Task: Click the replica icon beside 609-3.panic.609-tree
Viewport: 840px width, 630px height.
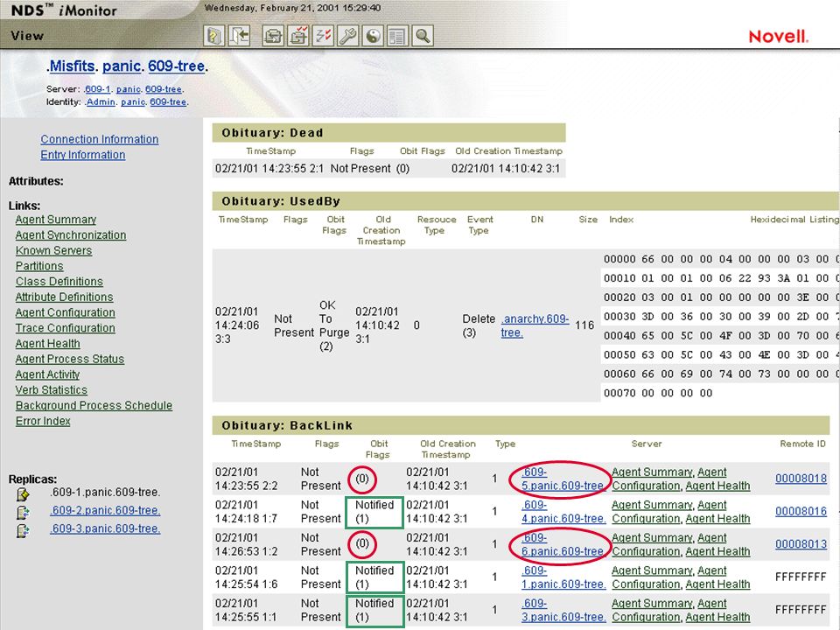Action: (23, 531)
